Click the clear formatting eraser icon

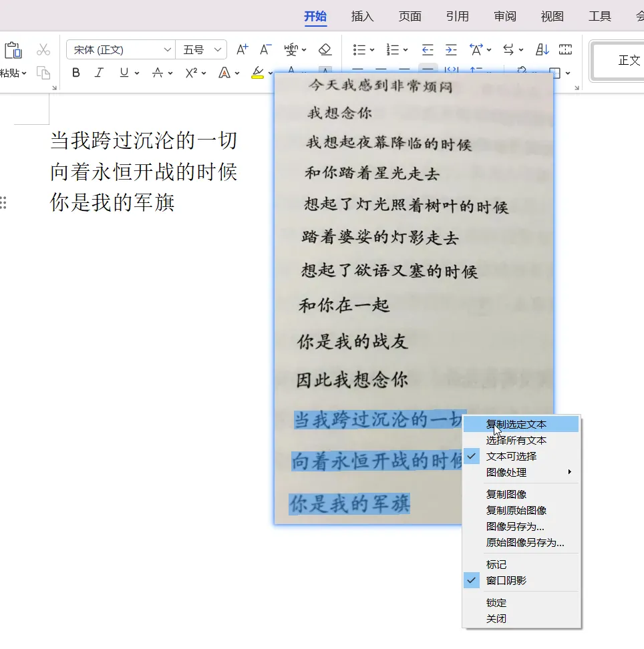[x=325, y=49]
